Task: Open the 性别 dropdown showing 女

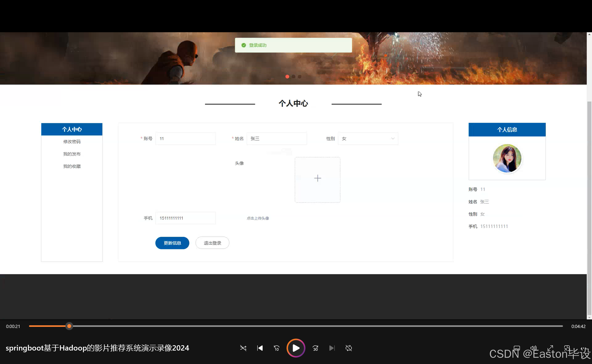Action: click(368, 139)
